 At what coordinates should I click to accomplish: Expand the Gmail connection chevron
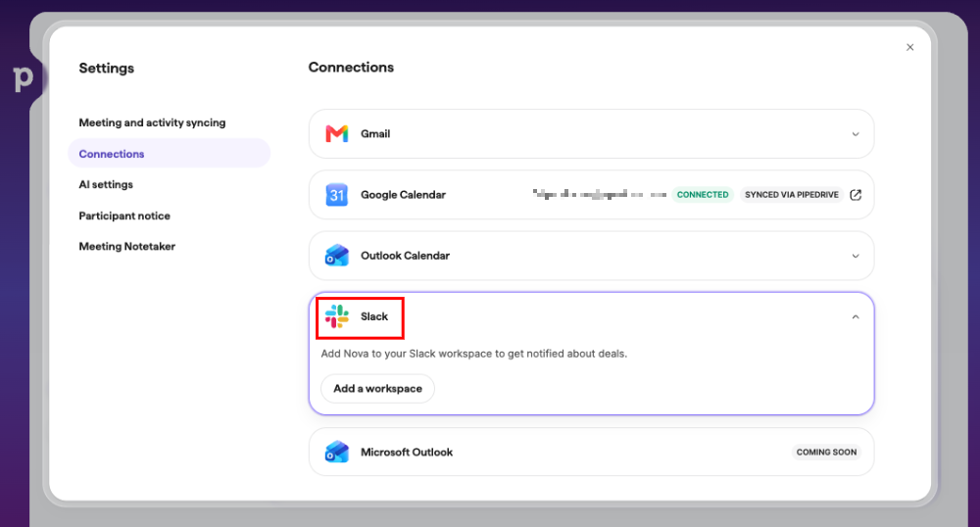[856, 134]
